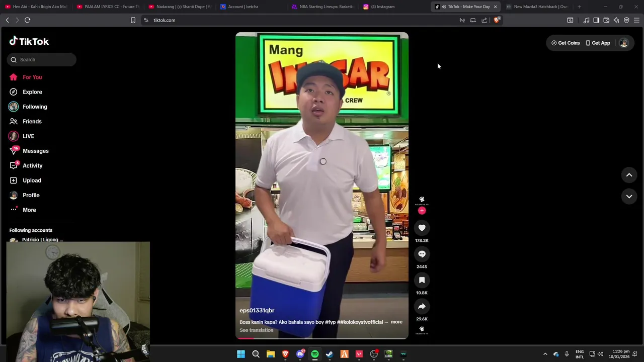The image size is (644, 362).
Task: Open the comments on the video
Action: tap(422, 254)
